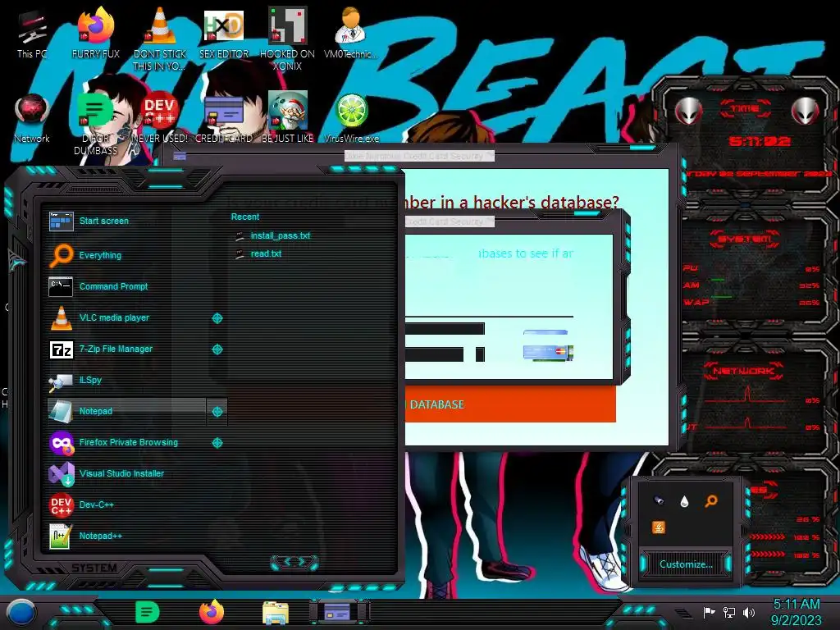Click the NETWORK gadget panel header
Viewport: 840px width, 630px height.
[x=743, y=370]
